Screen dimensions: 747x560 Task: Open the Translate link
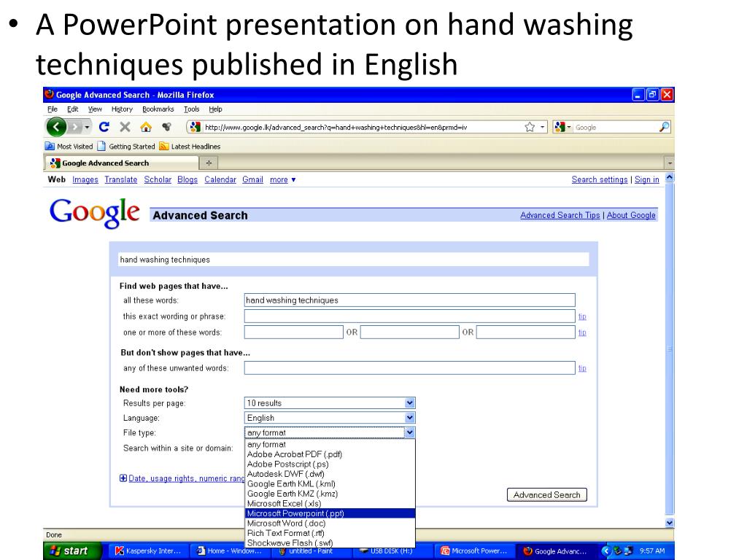click(121, 179)
